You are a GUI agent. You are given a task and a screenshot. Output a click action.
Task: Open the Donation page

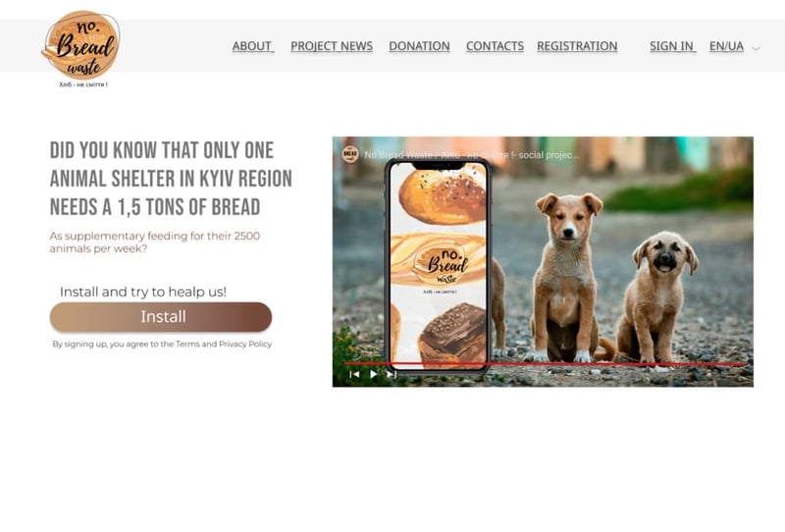pyautogui.click(x=420, y=46)
